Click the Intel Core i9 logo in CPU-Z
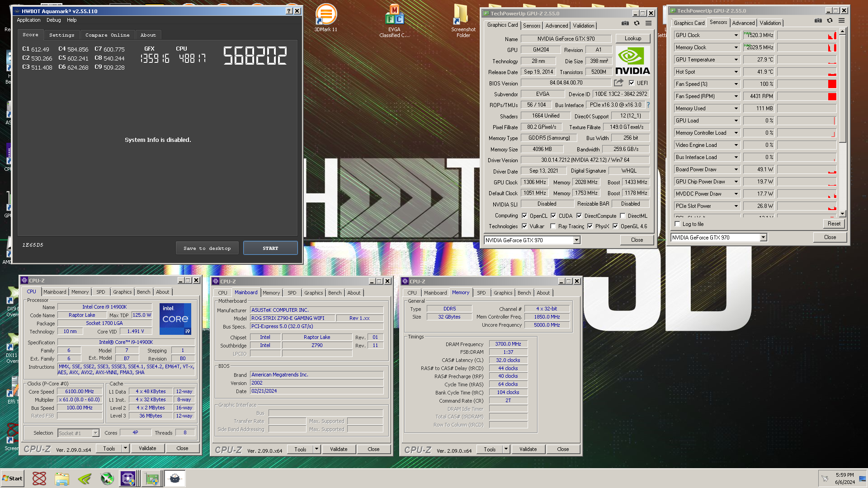The width and height of the screenshot is (868, 488). [x=175, y=319]
